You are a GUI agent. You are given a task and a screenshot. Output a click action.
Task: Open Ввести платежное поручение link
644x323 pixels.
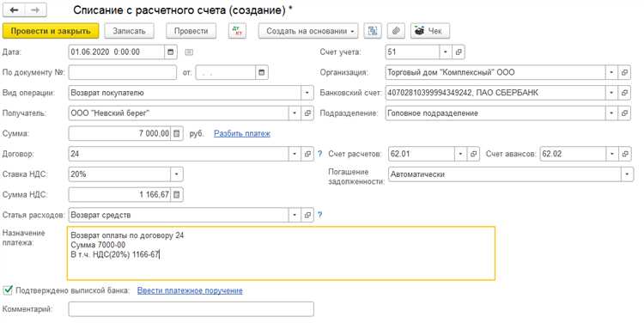[x=190, y=290]
